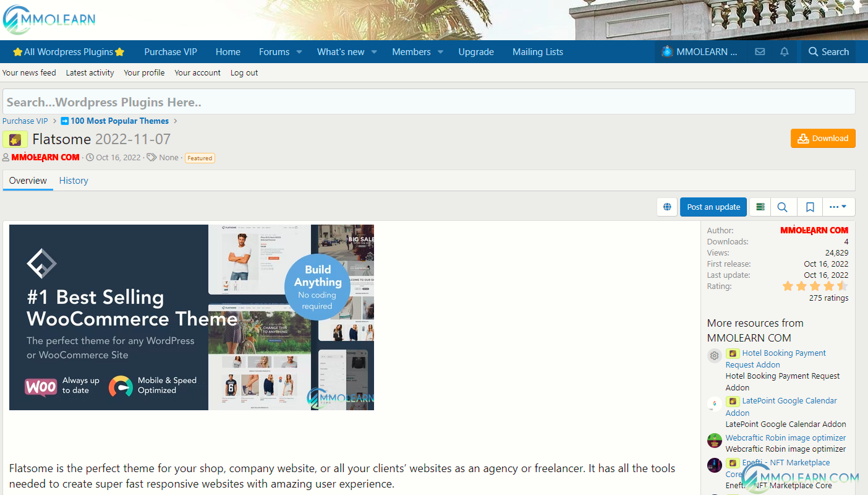Viewport: 868px width, 495px height.
Task: Focus the Search Wordpress Plugins field
Action: (429, 101)
